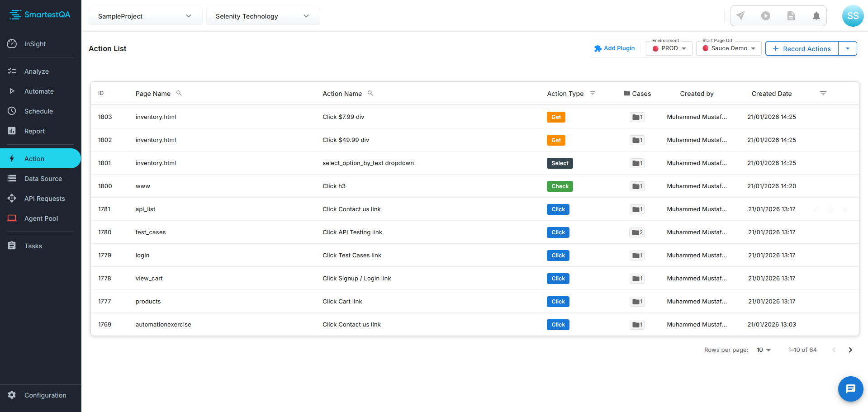This screenshot has height=412, width=868.
Task: Click the play circle icon in top toolbar
Action: tap(766, 16)
